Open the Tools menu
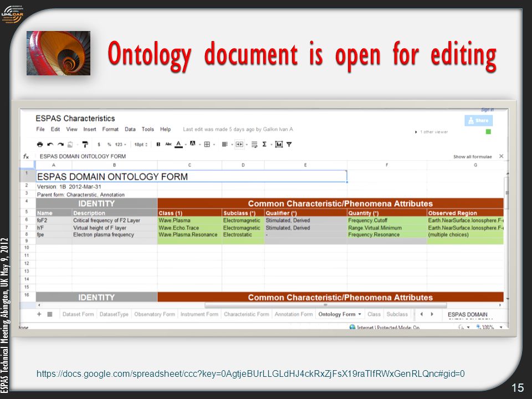This screenshot has height=399, width=532. point(147,129)
